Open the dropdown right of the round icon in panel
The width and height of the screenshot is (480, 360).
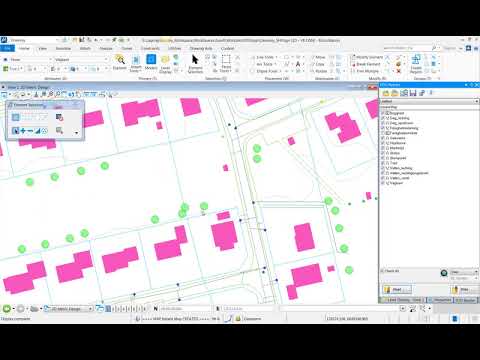pyautogui.click(x=464, y=272)
